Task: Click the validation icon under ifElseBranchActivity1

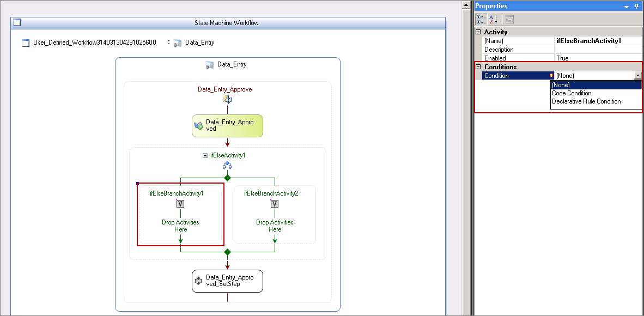Action: (x=181, y=204)
